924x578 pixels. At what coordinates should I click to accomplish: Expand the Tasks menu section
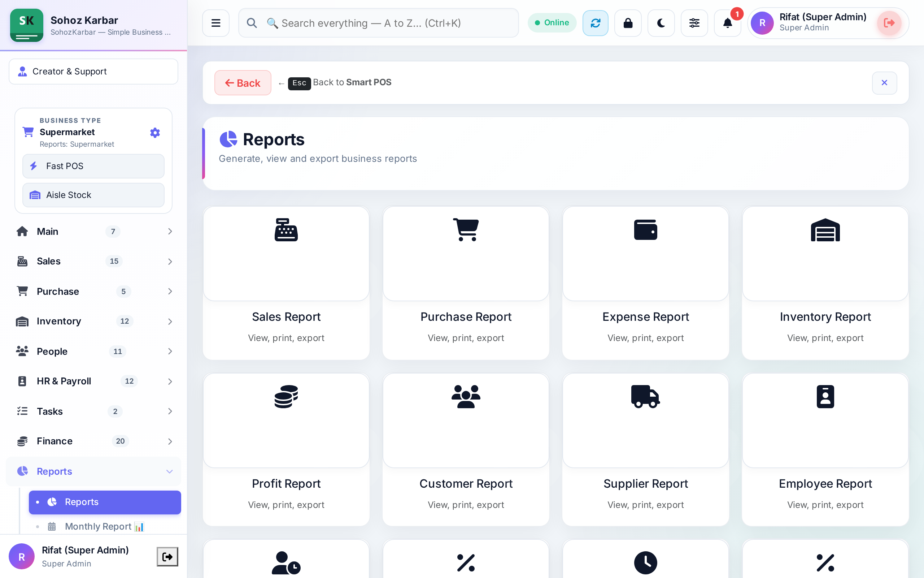click(x=93, y=411)
